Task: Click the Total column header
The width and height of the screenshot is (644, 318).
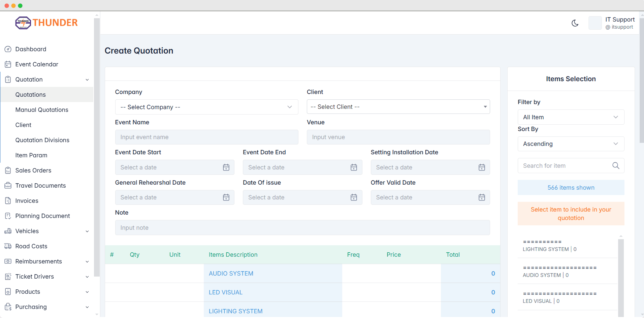Action: tap(453, 255)
